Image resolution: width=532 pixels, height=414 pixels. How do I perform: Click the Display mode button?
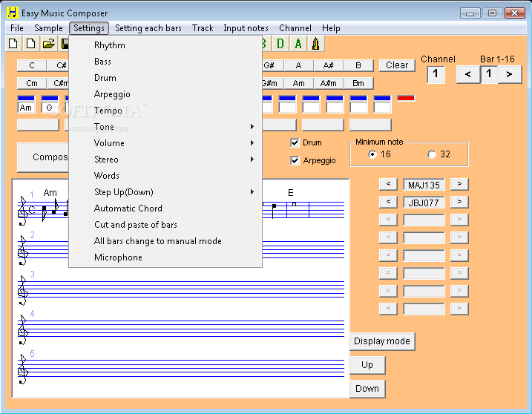(x=382, y=341)
